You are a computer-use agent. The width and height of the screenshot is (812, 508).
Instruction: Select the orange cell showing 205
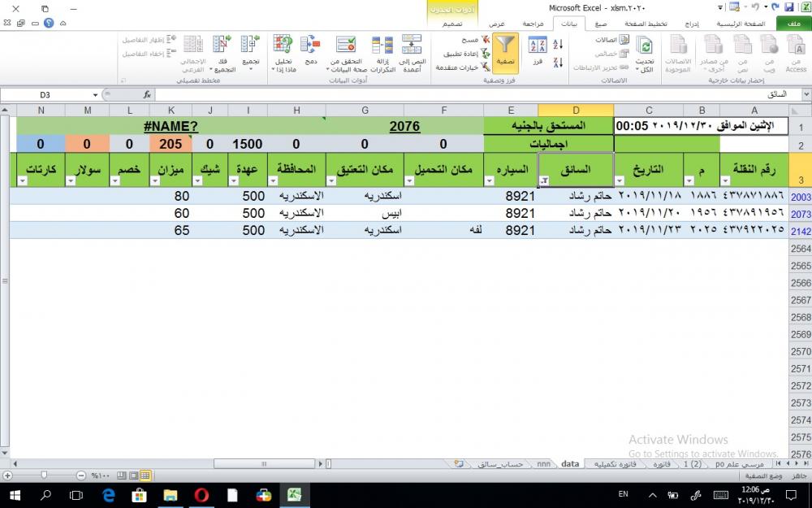171,144
